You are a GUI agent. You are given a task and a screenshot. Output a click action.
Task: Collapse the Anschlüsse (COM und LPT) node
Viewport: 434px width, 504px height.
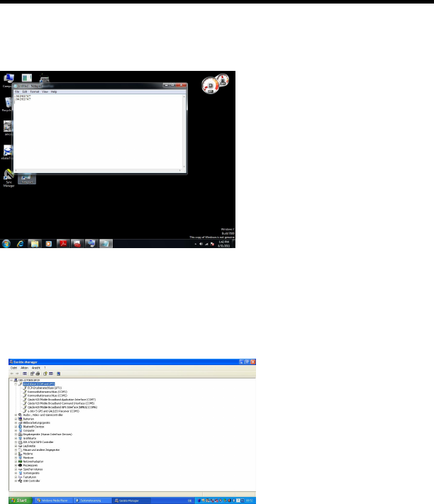[16, 384]
